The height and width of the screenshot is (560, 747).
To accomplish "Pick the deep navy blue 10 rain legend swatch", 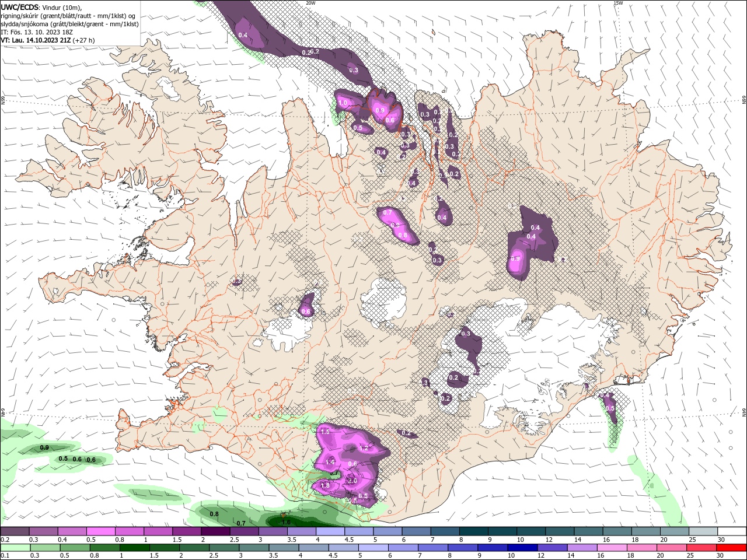I will point(522,547).
